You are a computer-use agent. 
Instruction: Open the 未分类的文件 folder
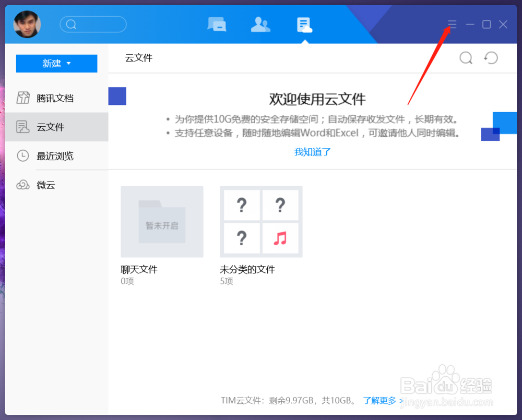(x=261, y=221)
